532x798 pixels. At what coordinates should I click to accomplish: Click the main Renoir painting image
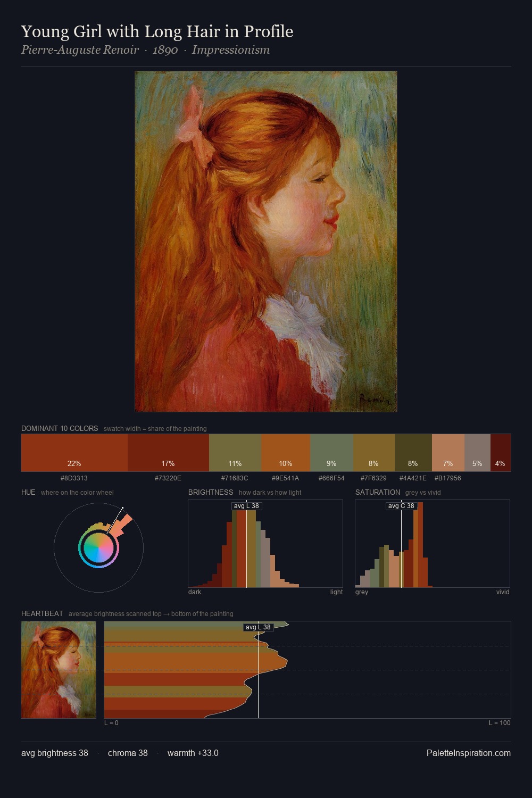pyautogui.click(x=266, y=242)
